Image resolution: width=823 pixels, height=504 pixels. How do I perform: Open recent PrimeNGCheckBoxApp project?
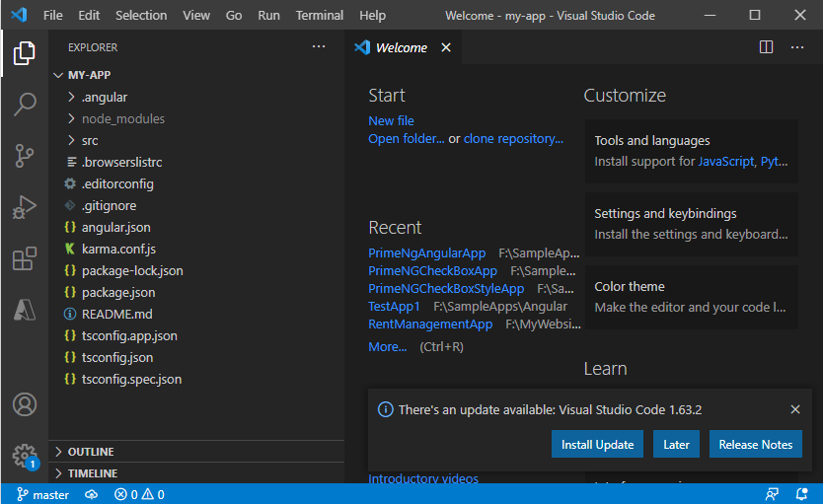[x=432, y=270]
